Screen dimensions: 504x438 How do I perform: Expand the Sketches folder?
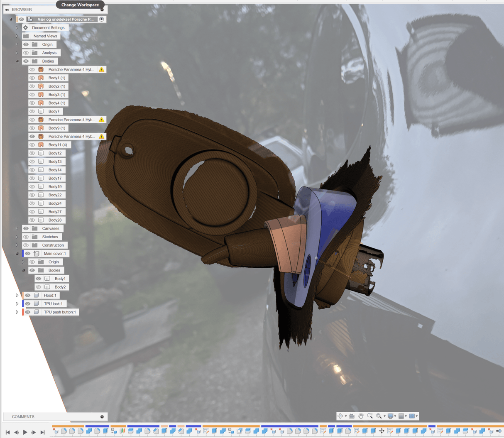[x=17, y=237]
